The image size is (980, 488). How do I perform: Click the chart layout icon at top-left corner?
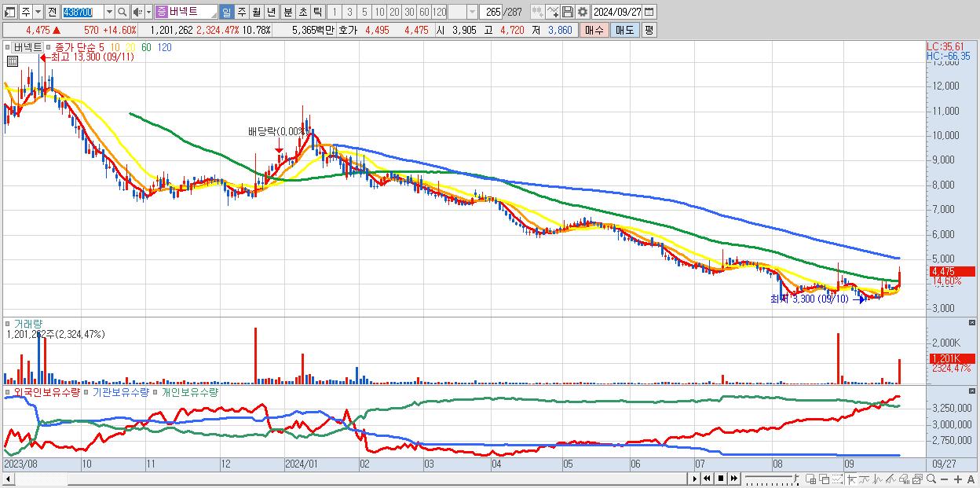tap(9, 13)
